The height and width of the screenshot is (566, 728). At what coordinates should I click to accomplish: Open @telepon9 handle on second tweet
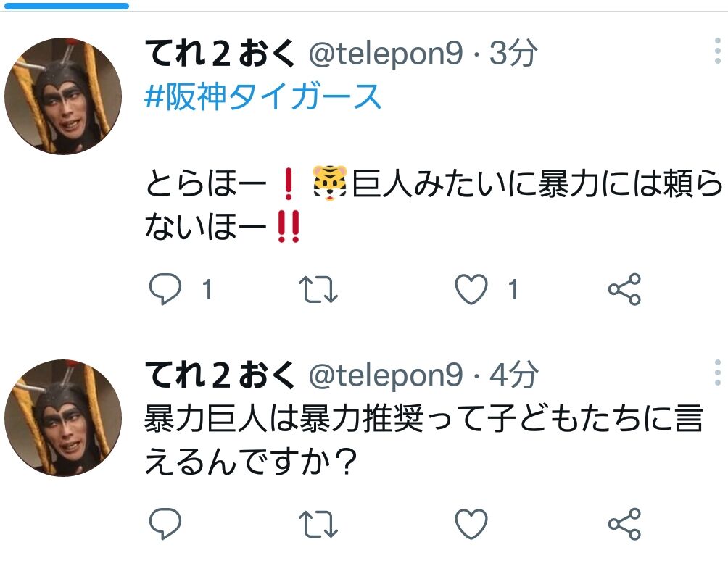tap(386, 375)
